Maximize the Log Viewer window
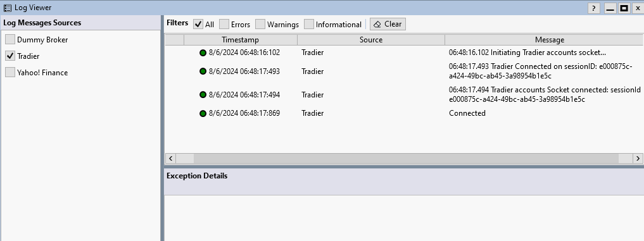This screenshot has height=241, width=644. point(624,8)
